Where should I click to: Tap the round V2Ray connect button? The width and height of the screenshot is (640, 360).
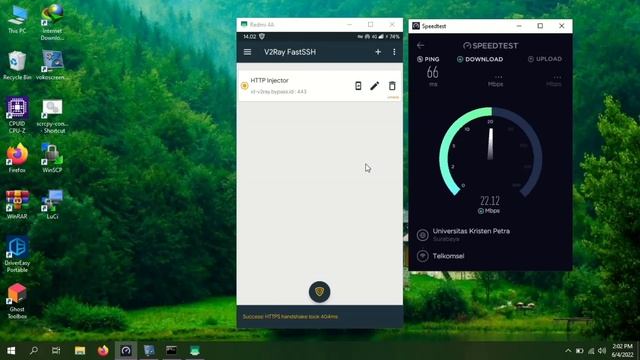pos(319,292)
